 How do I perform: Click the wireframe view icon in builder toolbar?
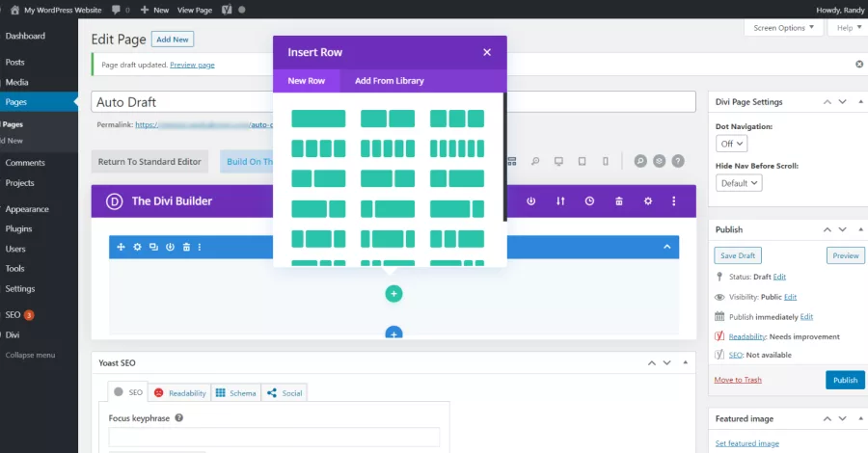512,161
